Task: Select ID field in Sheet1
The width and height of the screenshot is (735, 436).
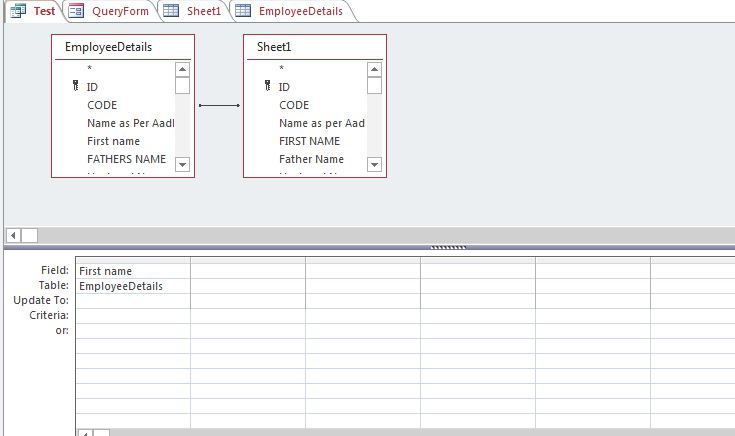Action: click(285, 87)
